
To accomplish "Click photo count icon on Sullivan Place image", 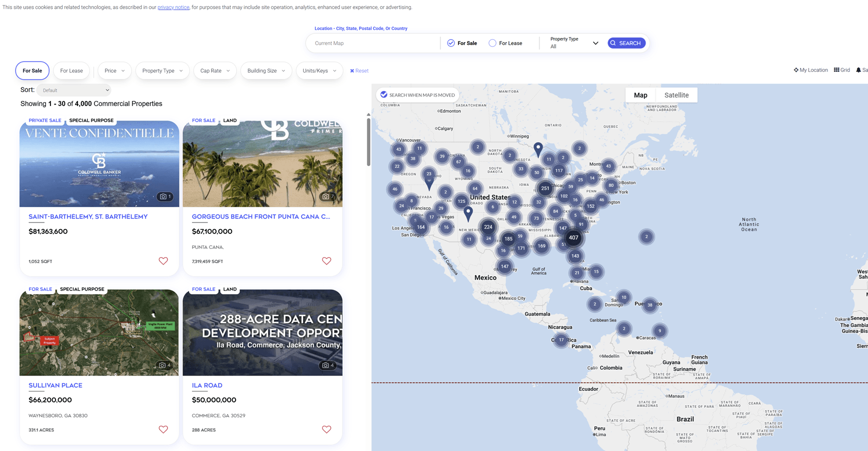I will pyautogui.click(x=164, y=365).
